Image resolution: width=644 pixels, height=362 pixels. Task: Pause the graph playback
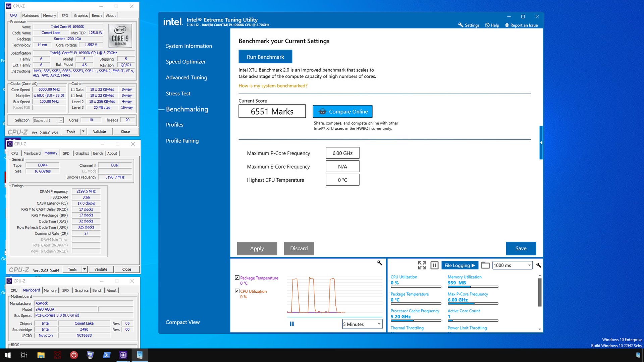pyautogui.click(x=292, y=324)
